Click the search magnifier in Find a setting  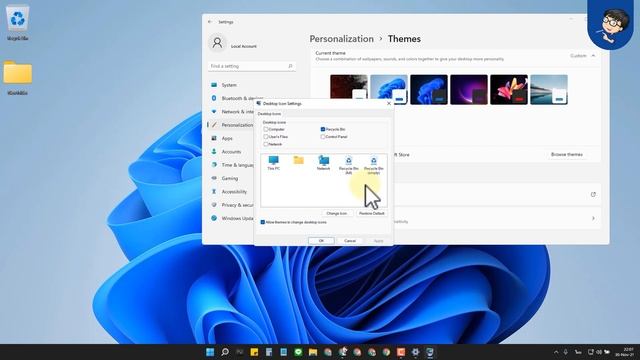(290, 66)
